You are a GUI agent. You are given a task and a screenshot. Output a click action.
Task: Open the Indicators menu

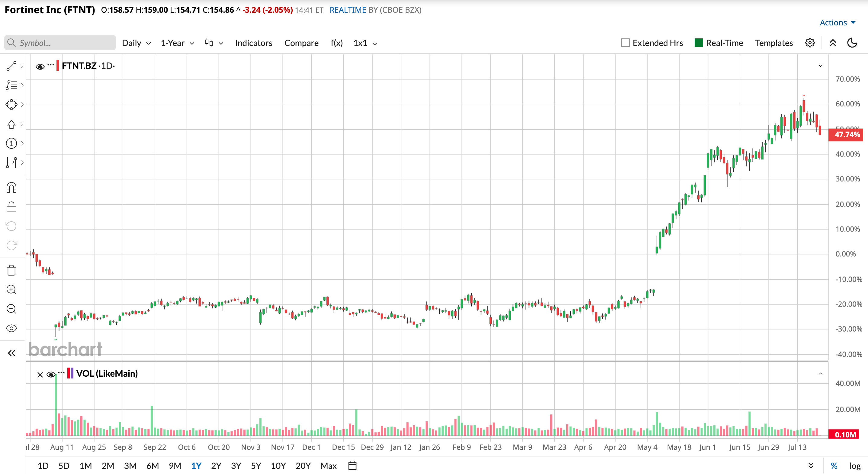(x=253, y=43)
